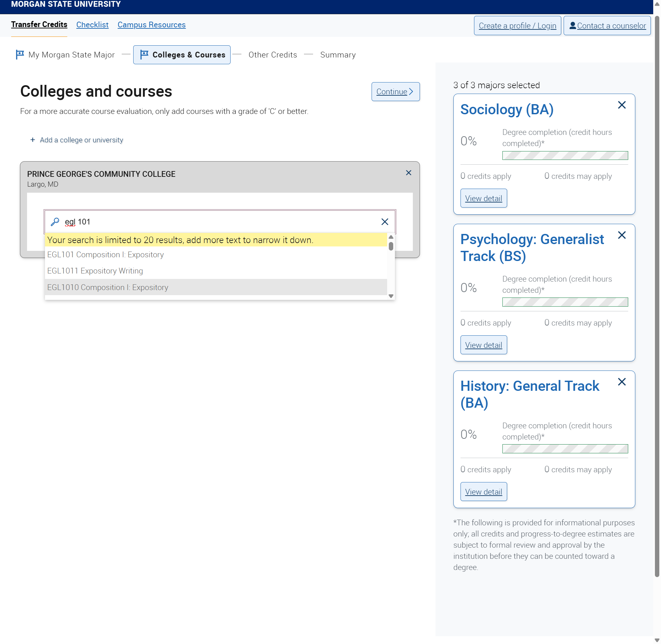Click the Largo, MD location text
This screenshot has width=661, height=644.
pyautogui.click(x=43, y=184)
